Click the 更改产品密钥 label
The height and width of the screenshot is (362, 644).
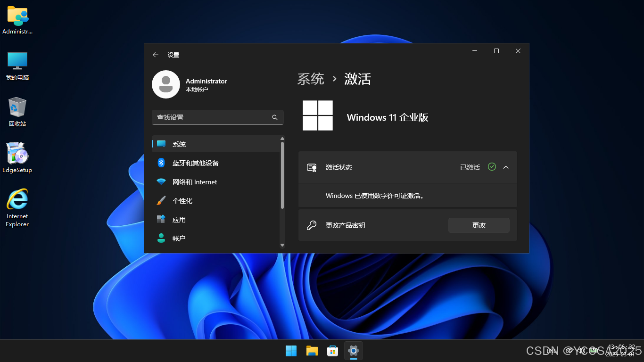click(346, 225)
